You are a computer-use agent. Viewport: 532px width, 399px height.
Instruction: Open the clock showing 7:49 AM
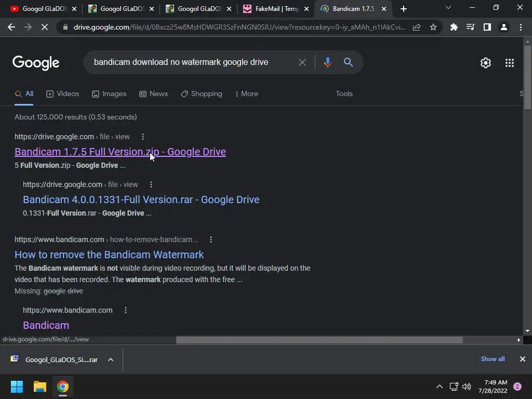tap(493, 387)
